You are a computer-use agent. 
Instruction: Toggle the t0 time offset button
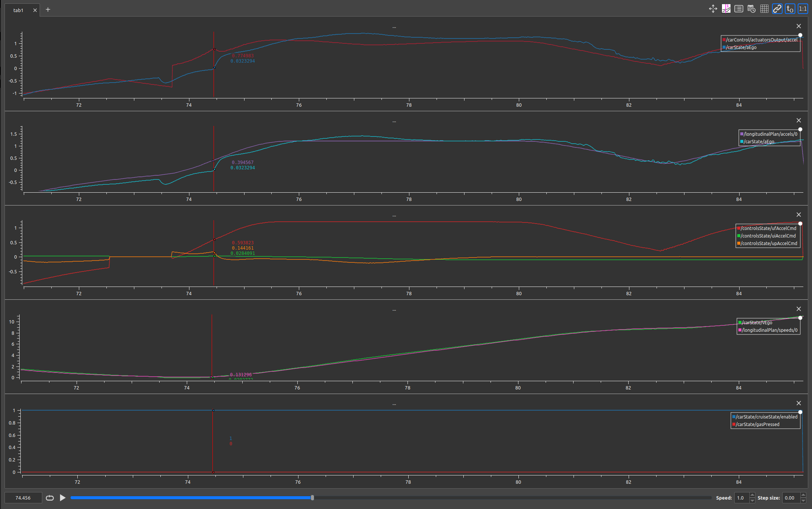tap(790, 9)
